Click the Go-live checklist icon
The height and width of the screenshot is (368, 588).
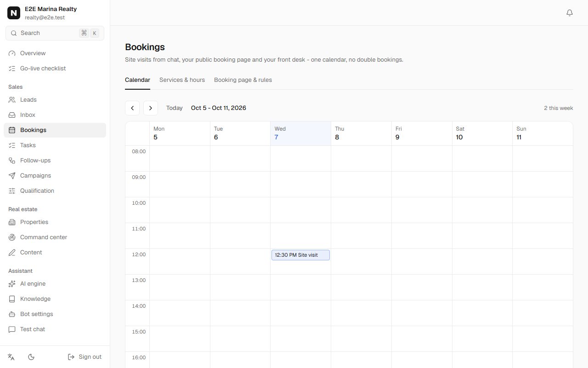(x=12, y=69)
